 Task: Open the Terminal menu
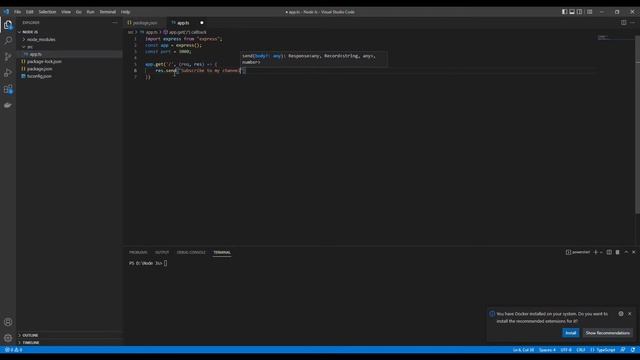click(108, 12)
